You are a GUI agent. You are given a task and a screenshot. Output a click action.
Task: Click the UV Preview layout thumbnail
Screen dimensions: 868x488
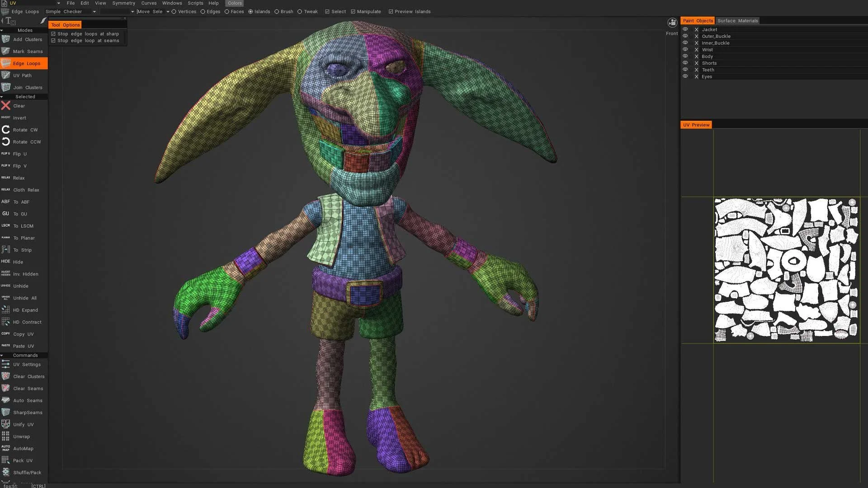coord(786,270)
